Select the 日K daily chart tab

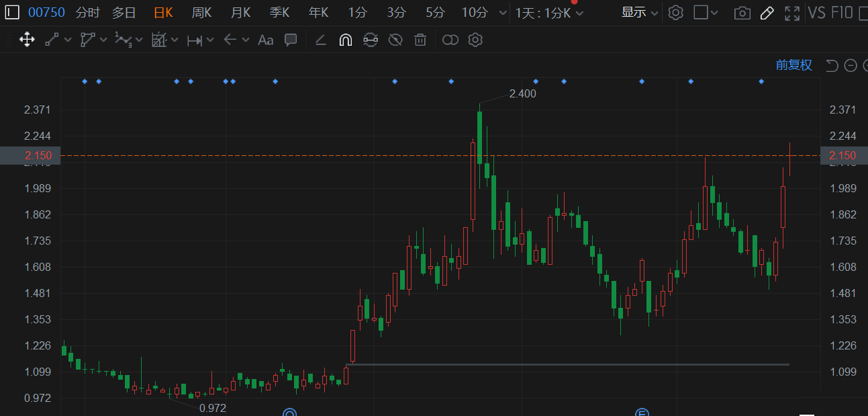click(163, 12)
